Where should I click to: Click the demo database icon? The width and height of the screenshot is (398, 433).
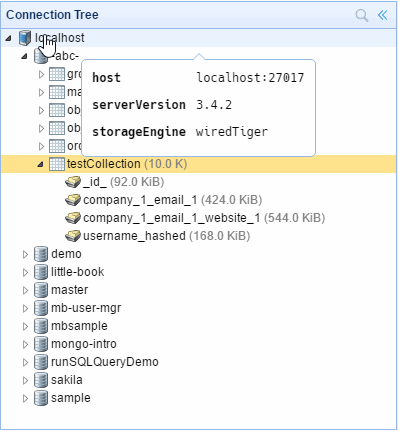pyautogui.click(x=41, y=254)
